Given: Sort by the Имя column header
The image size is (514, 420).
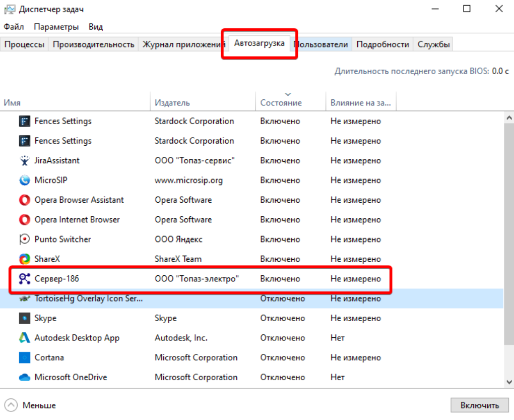Looking at the screenshot, I should coord(75,103).
